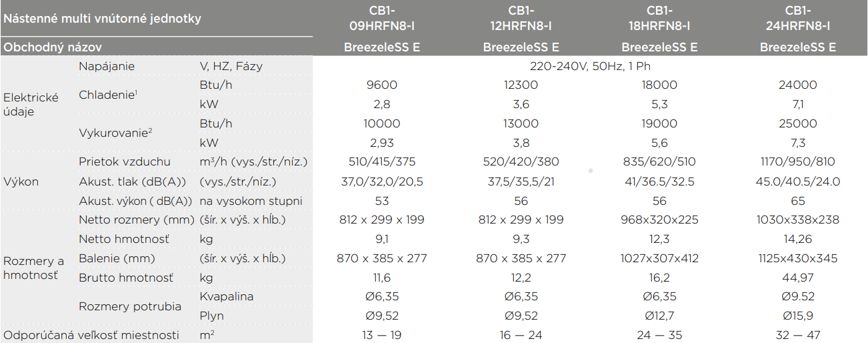Viewport: 868px width, 343px height.
Task: Click the airflow value 1170/950/810
Action: pyautogui.click(x=797, y=161)
